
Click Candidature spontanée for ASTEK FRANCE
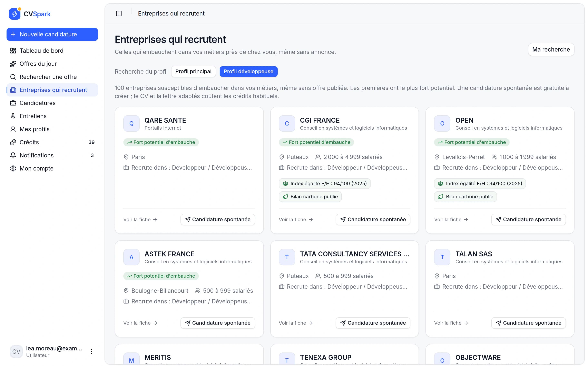coord(218,323)
